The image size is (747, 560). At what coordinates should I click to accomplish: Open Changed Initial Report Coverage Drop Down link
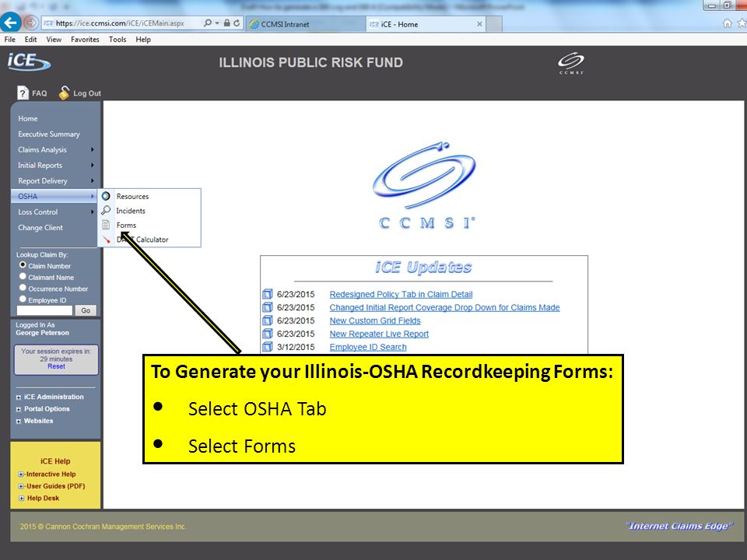[444, 308]
